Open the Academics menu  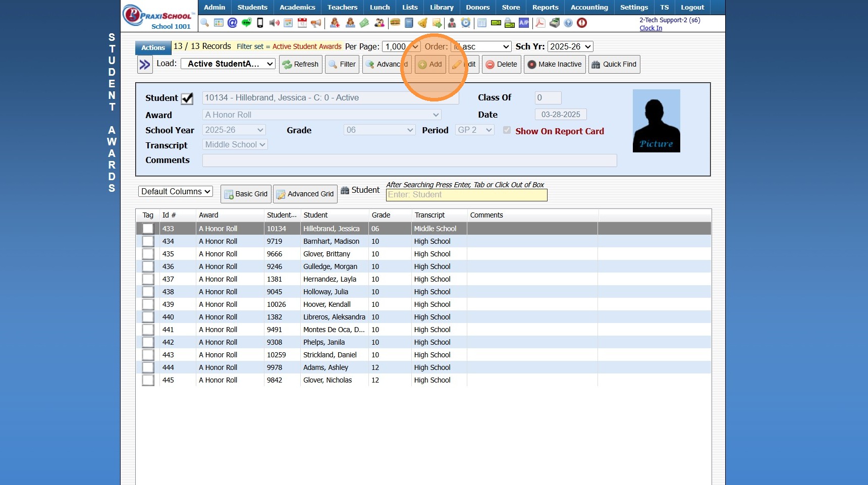point(297,7)
